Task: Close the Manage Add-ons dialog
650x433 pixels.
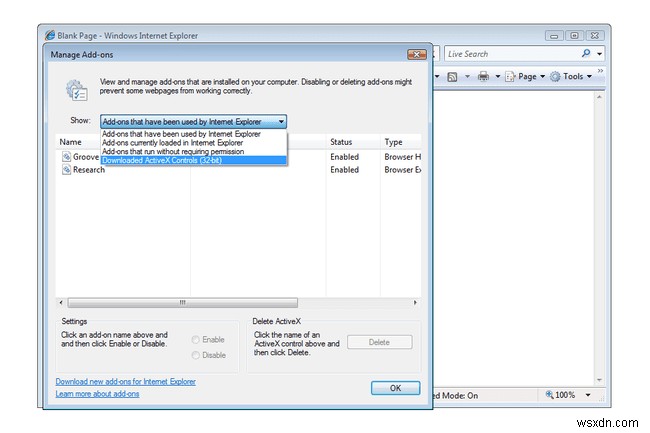Action: 417,54
